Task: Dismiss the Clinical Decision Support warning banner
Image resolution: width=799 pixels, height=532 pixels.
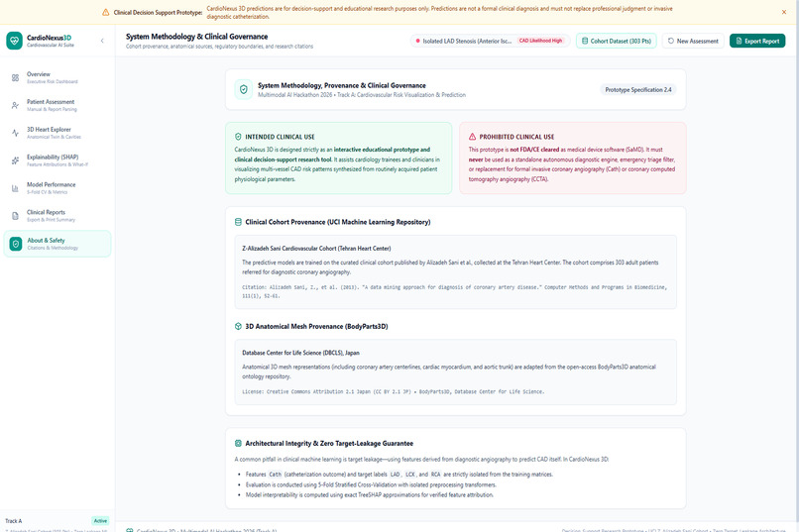Action: [x=784, y=12]
